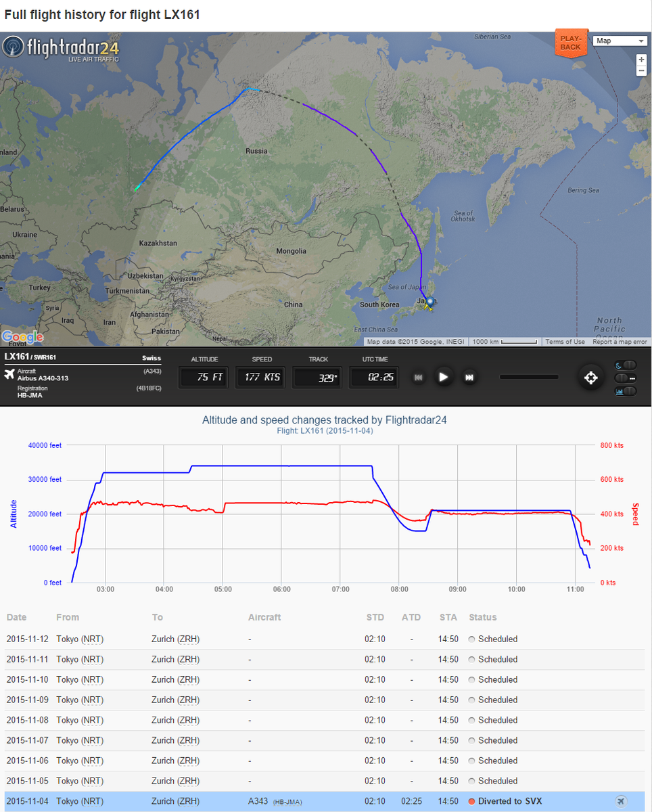Click NRT code in the 2015-11-04 row
Screen dimensions: 652x812
(93, 801)
